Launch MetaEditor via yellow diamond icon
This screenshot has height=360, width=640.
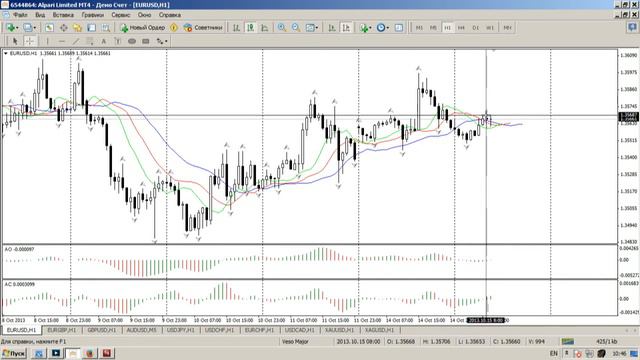tap(174, 28)
